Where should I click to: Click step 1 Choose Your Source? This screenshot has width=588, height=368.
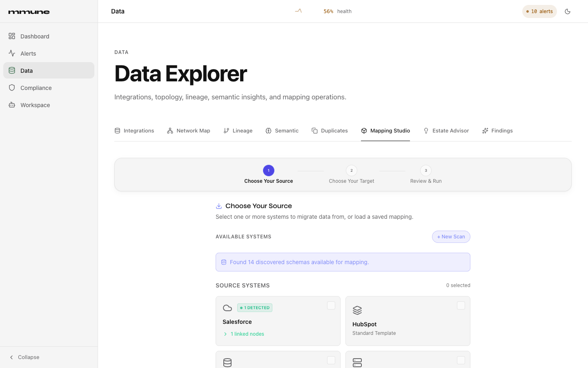pyautogui.click(x=269, y=175)
